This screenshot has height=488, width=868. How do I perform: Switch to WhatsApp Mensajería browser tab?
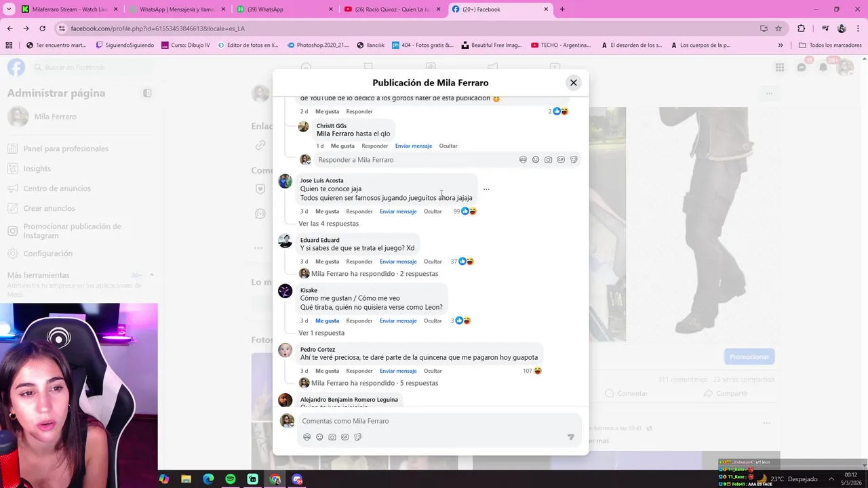click(x=176, y=9)
